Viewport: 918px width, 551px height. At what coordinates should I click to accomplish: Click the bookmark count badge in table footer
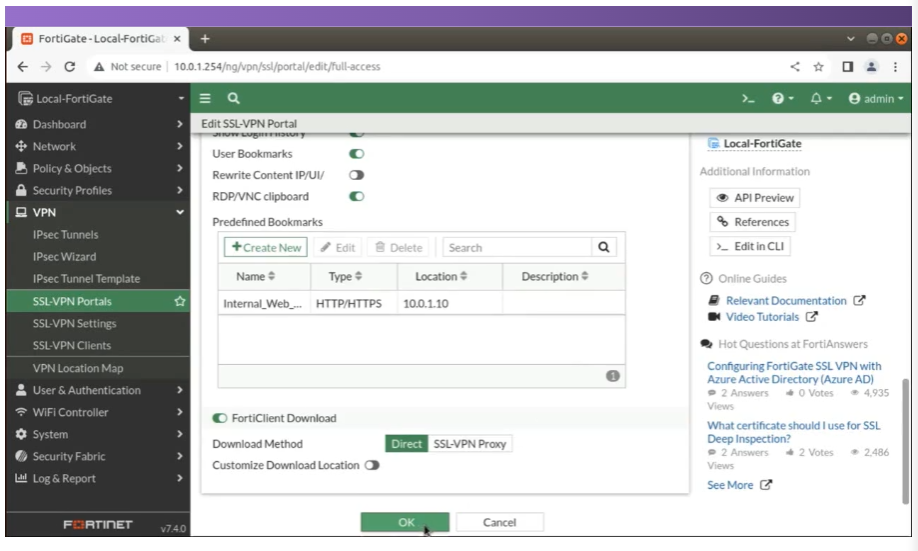[612, 376]
